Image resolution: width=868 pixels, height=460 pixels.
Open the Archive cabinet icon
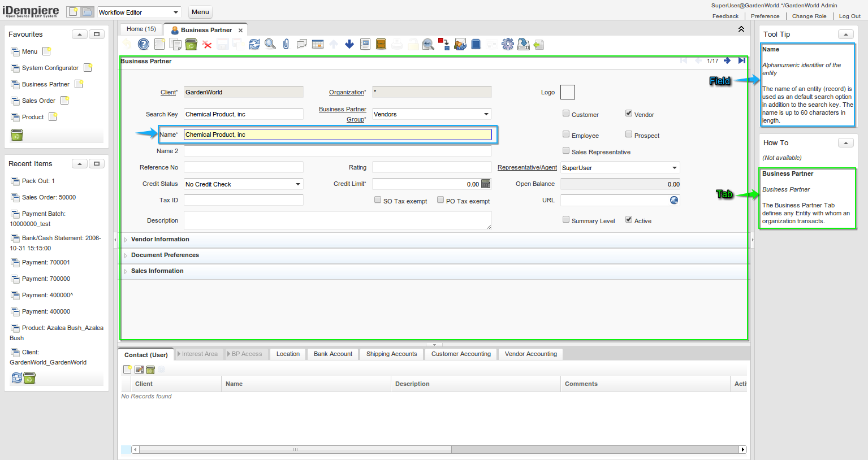[381, 44]
